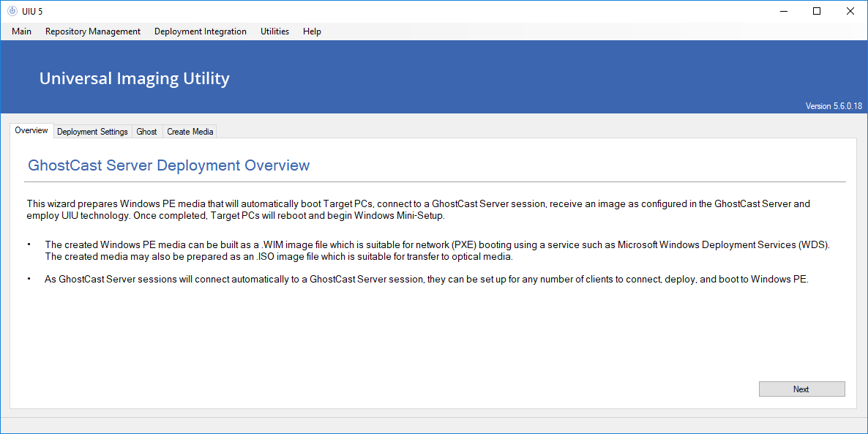868x434 pixels.
Task: Maximize the UIU 5 window
Action: click(x=817, y=11)
